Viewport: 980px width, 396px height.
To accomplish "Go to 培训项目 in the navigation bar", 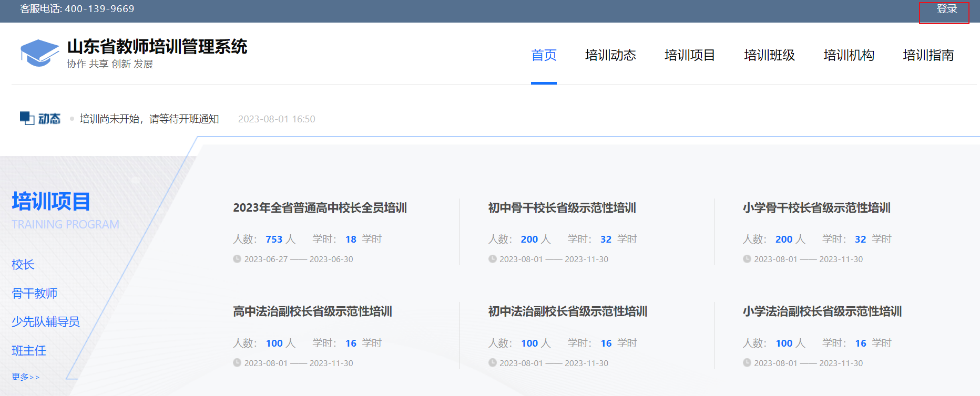I will click(x=690, y=55).
